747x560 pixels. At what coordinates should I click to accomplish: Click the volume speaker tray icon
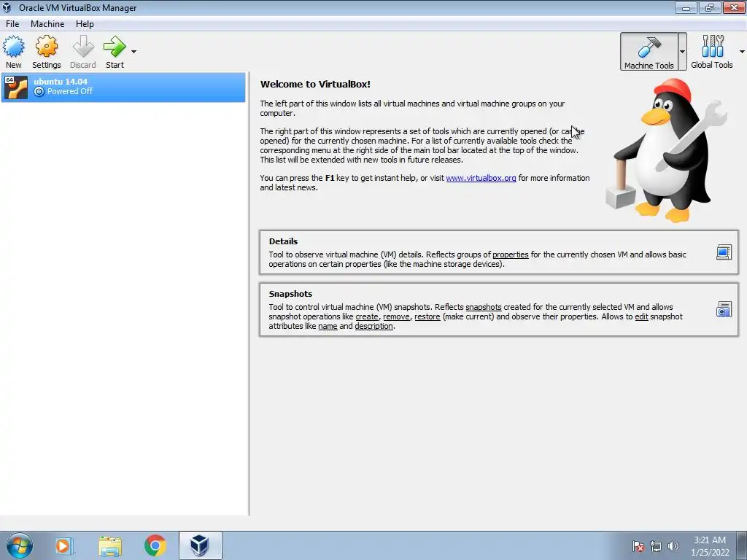(x=673, y=546)
